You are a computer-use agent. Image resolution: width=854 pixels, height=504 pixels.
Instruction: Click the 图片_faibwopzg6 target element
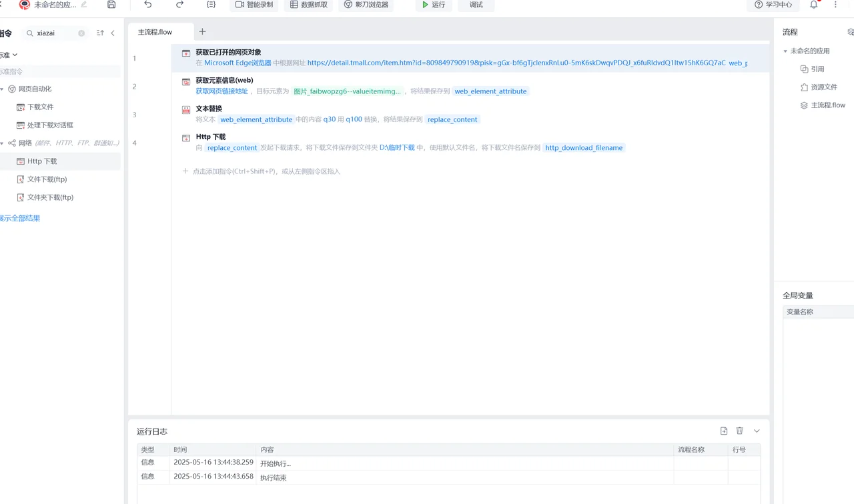point(348,91)
